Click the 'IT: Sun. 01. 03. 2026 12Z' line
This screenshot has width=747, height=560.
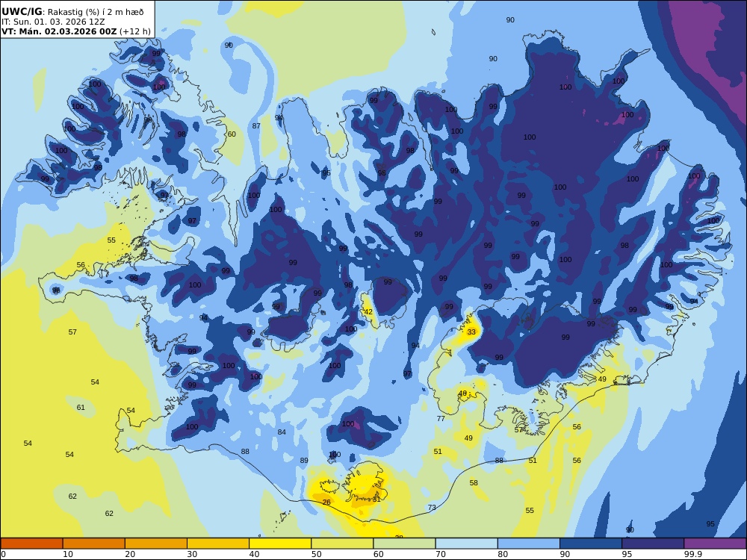click(53, 22)
